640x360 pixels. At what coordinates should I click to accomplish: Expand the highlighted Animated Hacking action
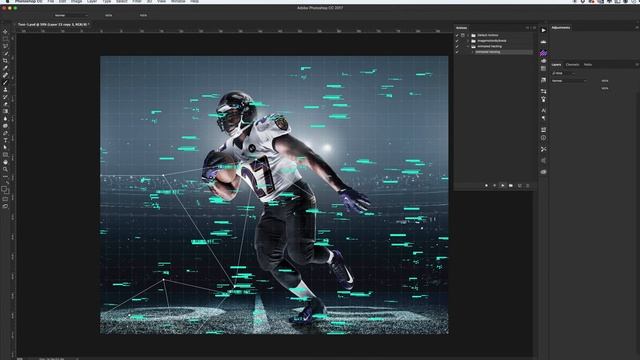(x=473, y=52)
